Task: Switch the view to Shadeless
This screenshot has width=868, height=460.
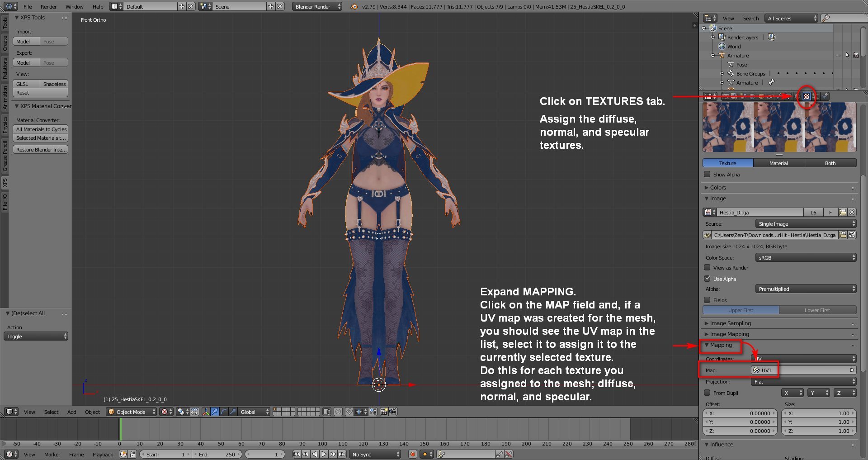Action: 54,84
